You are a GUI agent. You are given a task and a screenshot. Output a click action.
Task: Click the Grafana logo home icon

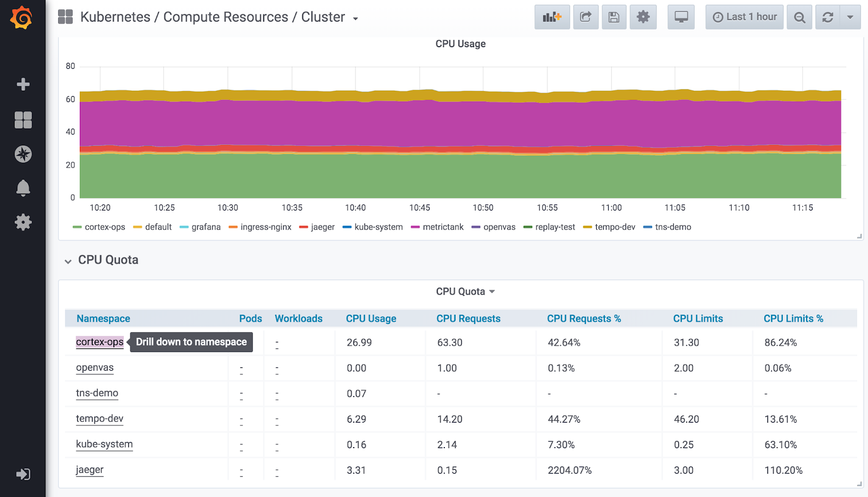pos(22,17)
